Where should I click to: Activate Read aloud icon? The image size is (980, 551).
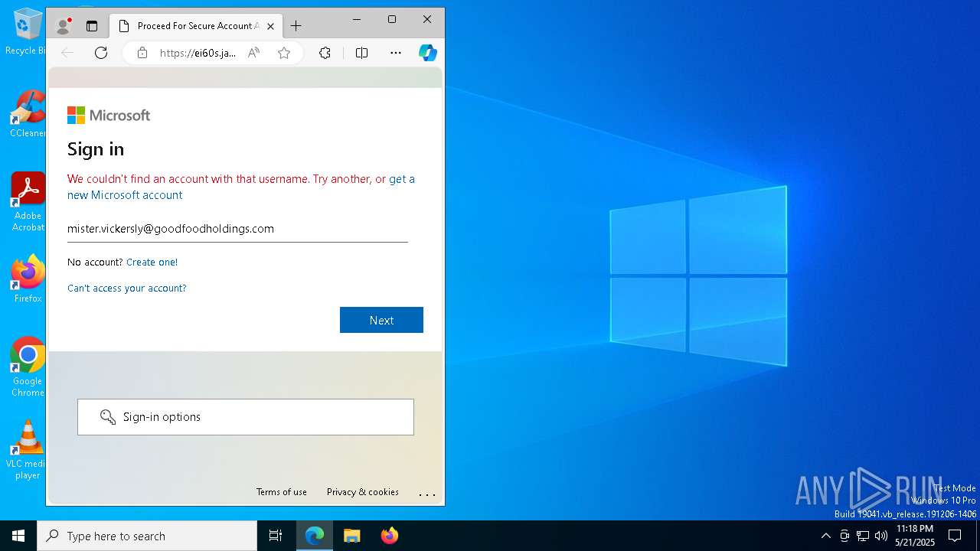coord(253,53)
